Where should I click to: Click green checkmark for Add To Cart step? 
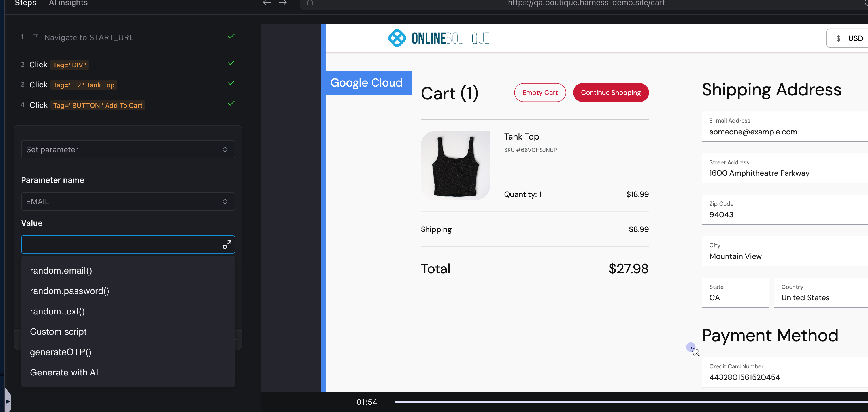pyautogui.click(x=231, y=103)
